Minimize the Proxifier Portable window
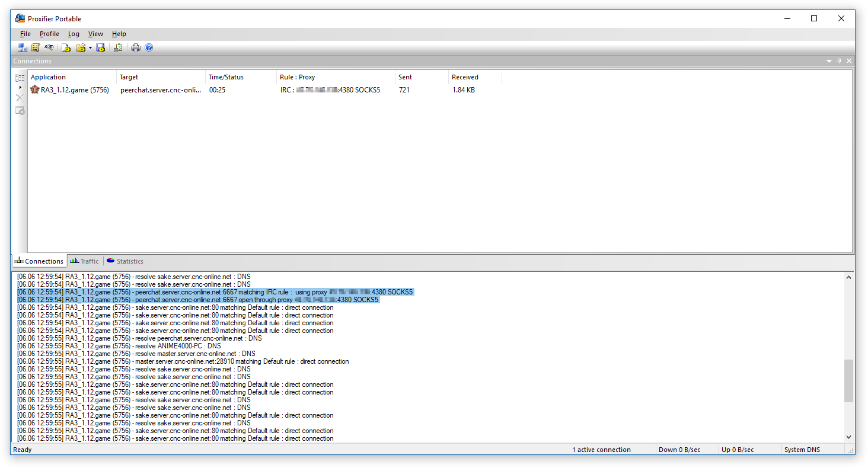The width and height of the screenshot is (868, 468). pyautogui.click(x=787, y=18)
